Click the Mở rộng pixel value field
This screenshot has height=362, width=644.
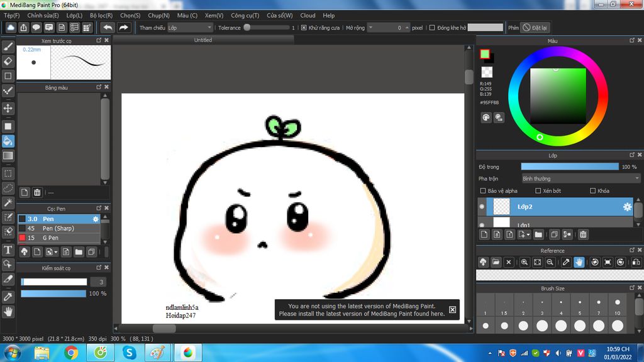(x=389, y=28)
